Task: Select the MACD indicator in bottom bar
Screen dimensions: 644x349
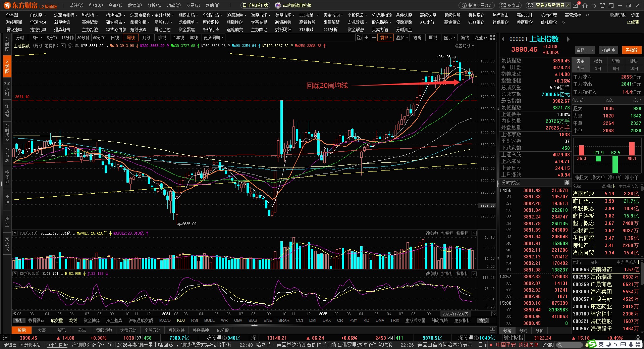Action: point(165,320)
